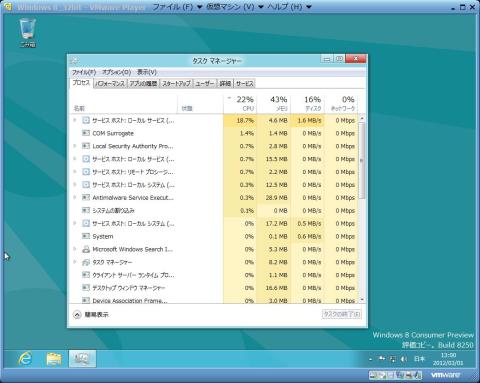Expand the Antimalware Service Executable row
480x383 pixels.
(75, 197)
